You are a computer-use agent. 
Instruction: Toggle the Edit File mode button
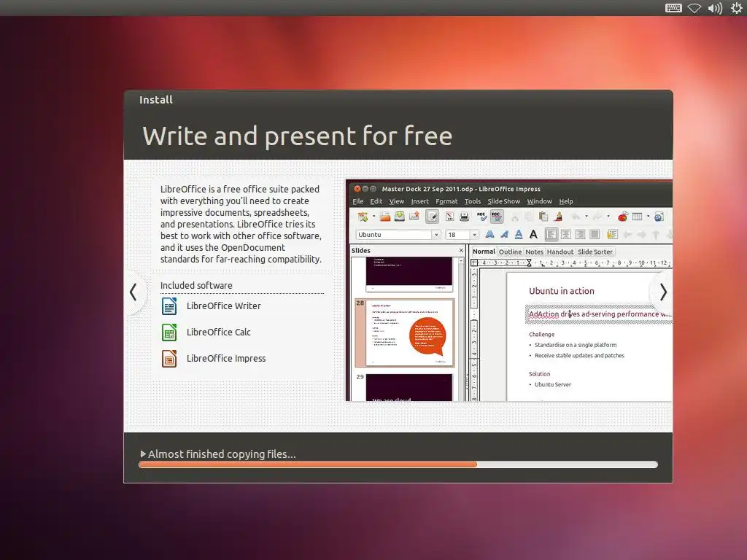(432, 217)
